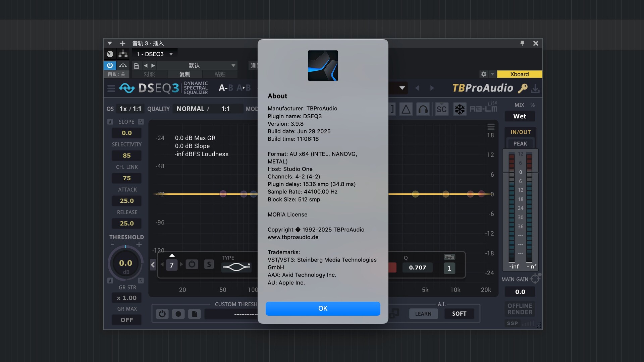
Task: Click the GR STR x 1.00 value
Action: coord(126,298)
